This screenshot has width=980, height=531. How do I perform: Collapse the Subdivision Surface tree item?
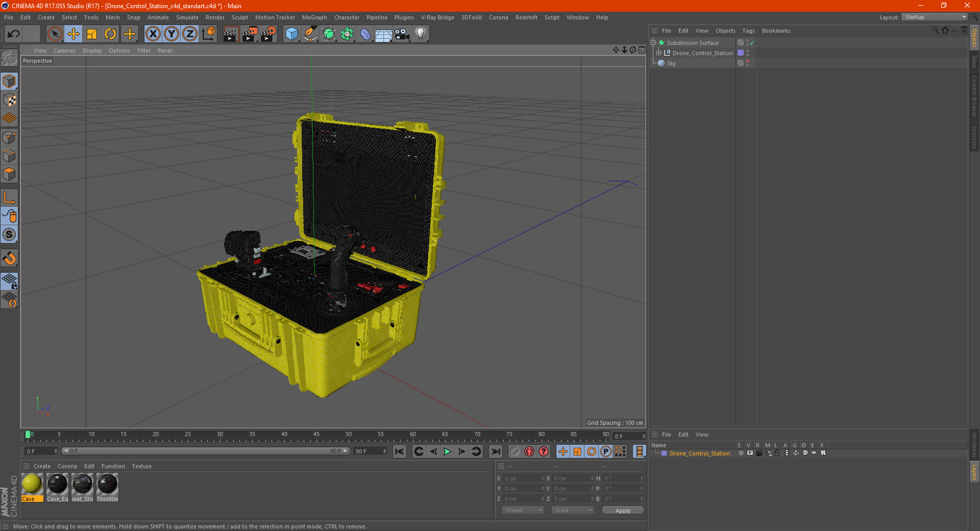pos(653,43)
